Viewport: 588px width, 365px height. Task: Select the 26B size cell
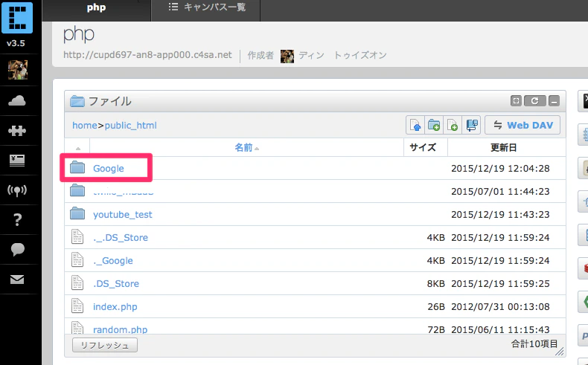coord(436,307)
